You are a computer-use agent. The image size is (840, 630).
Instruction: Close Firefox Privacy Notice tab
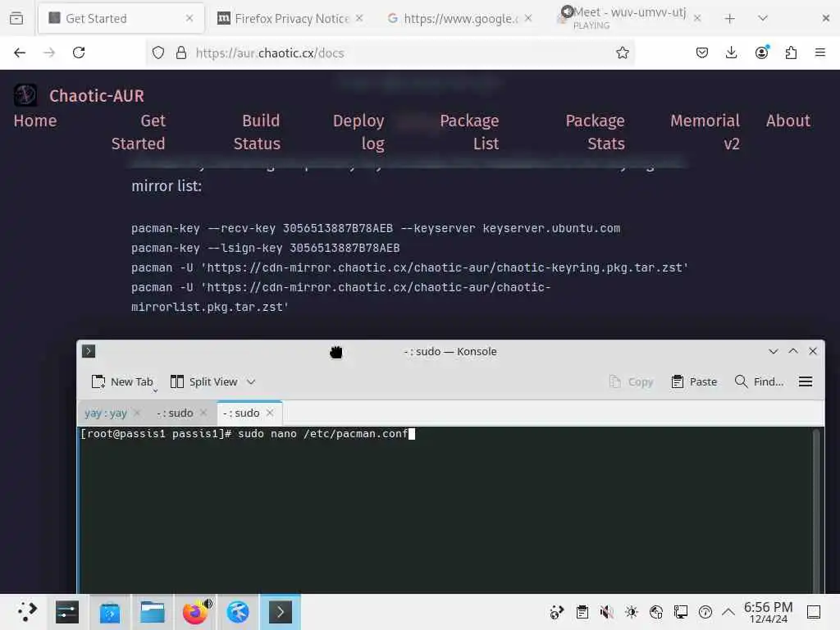click(x=359, y=19)
